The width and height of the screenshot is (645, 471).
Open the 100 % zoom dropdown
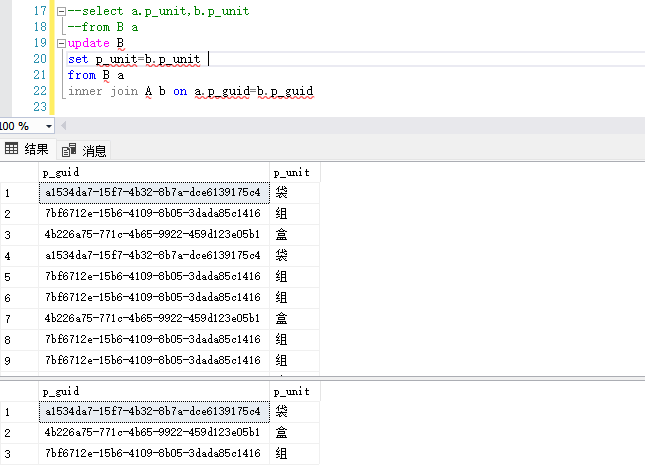49,126
